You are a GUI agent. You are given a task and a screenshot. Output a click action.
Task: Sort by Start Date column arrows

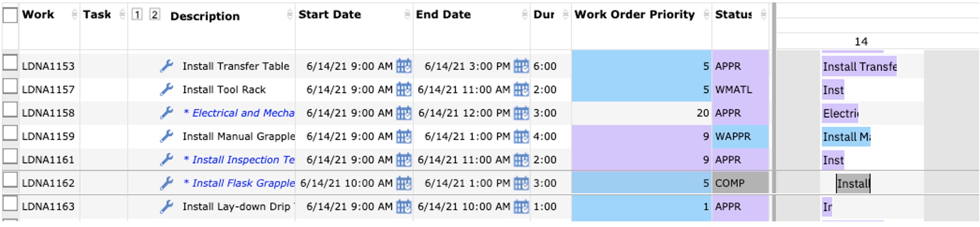(407, 15)
